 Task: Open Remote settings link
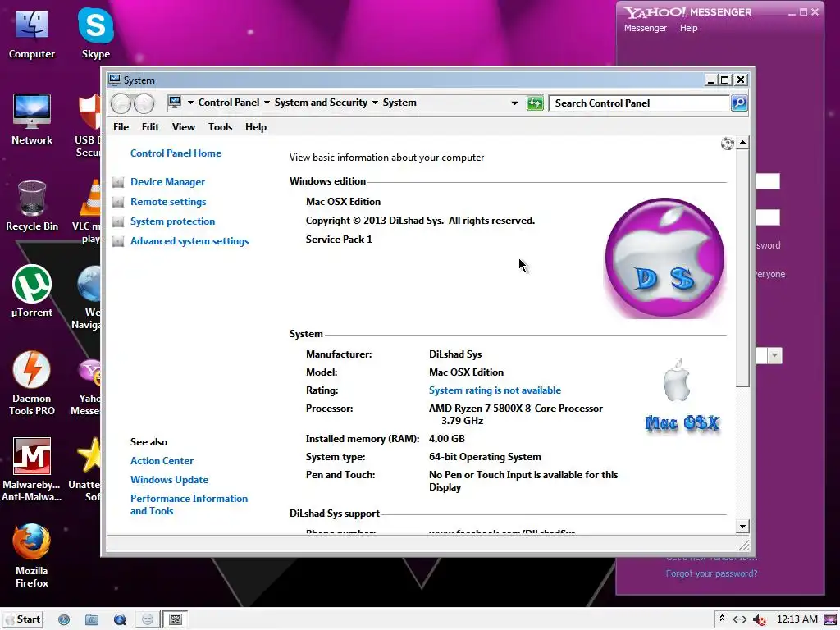168,202
